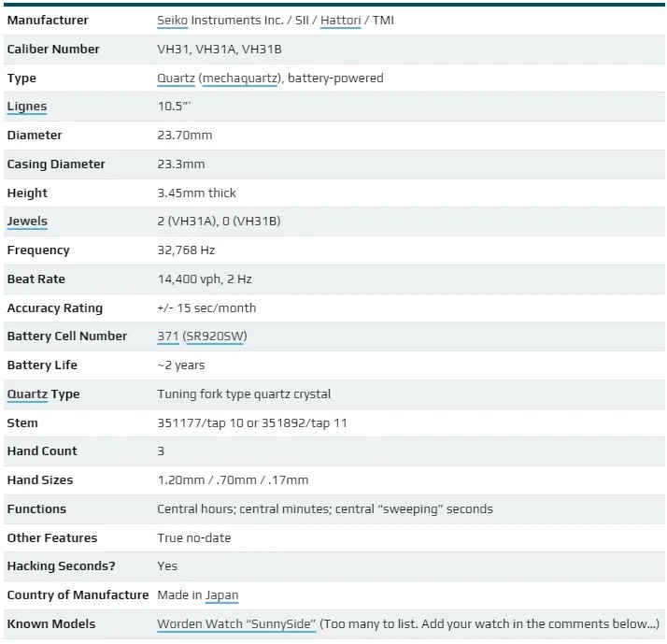Click Quartz link in Quartz Type label

click(x=27, y=394)
